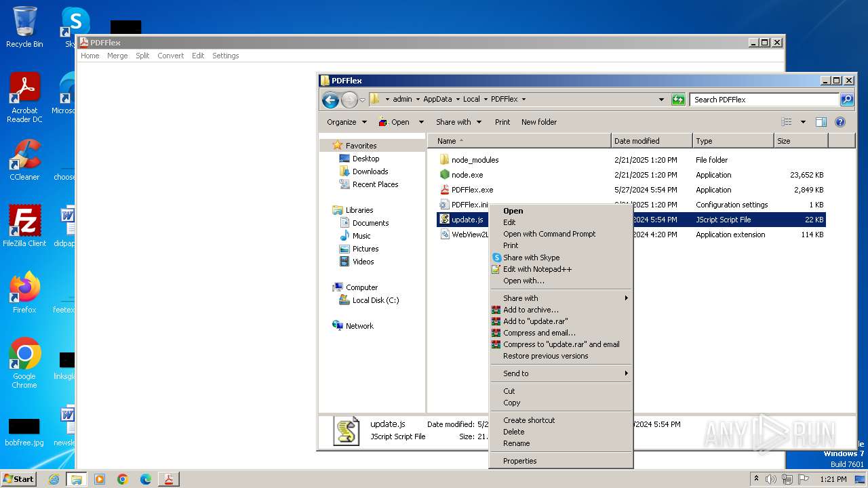868x488 pixels.
Task: Expand the address bar history dropdown
Action: tap(662, 100)
